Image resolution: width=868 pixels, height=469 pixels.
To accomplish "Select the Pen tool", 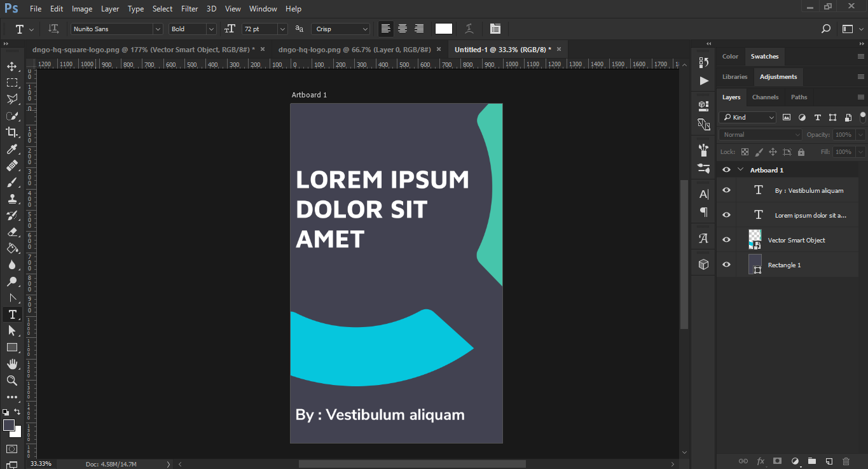I will (x=12, y=298).
